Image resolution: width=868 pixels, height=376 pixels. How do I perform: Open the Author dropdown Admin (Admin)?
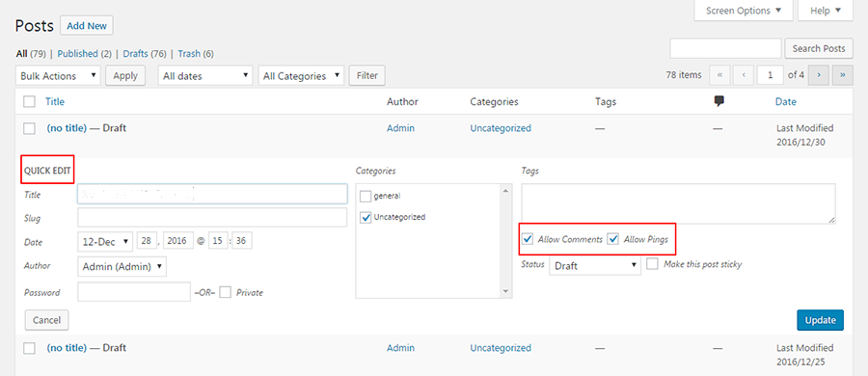tap(122, 266)
